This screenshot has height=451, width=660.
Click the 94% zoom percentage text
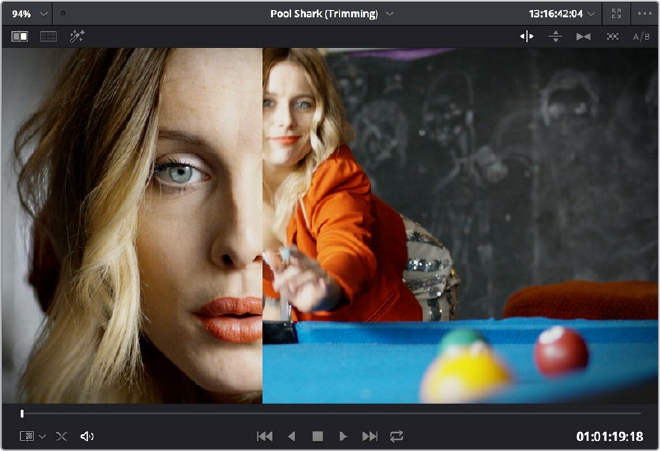[21, 14]
